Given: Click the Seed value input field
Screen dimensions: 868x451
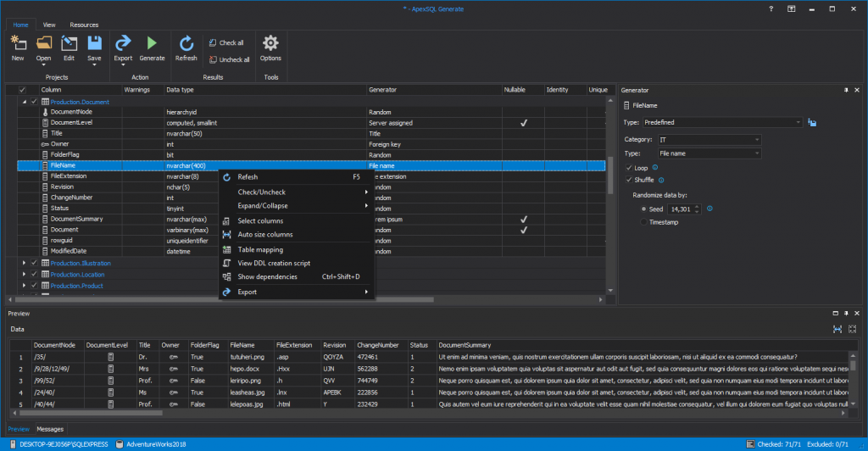Looking at the screenshot, I should pyautogui.click(x=682, y=209).
